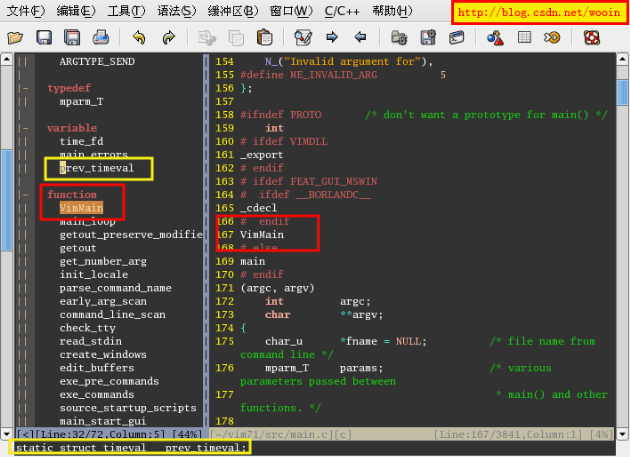The image size is (630, 457).
Task: Click the Run Script icon
Action: pos(456,38)
